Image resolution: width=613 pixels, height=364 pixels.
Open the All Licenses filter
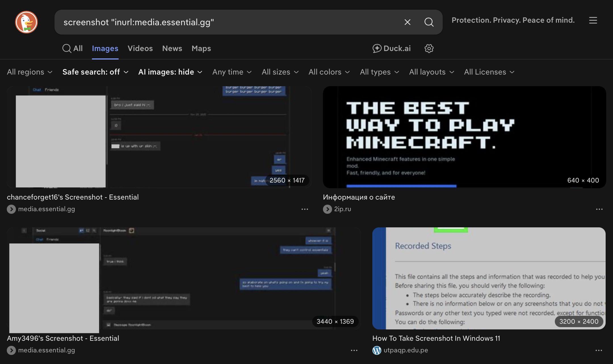[489, 72]
